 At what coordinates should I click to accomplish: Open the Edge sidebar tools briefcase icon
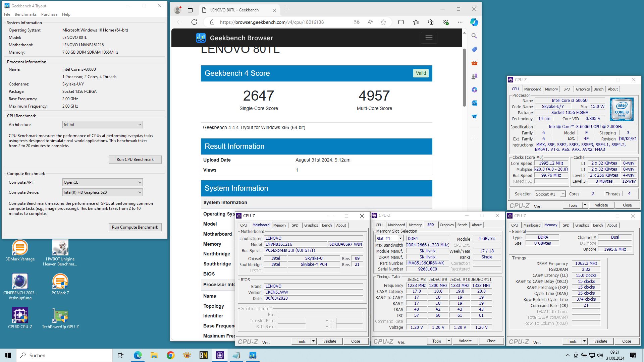point(474,63)
